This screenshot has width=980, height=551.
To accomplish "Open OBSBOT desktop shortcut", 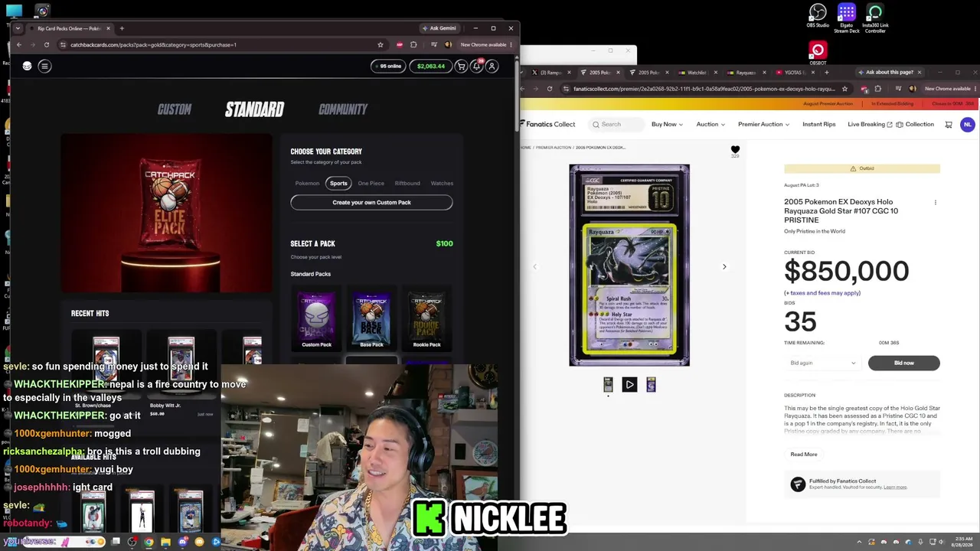I will [818, 54].
